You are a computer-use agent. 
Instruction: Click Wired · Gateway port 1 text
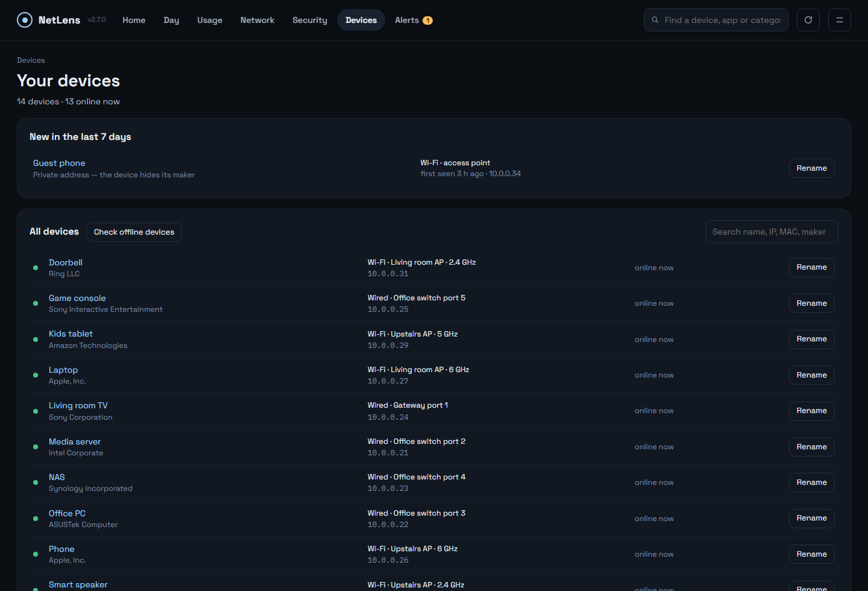tap(408, 405)
